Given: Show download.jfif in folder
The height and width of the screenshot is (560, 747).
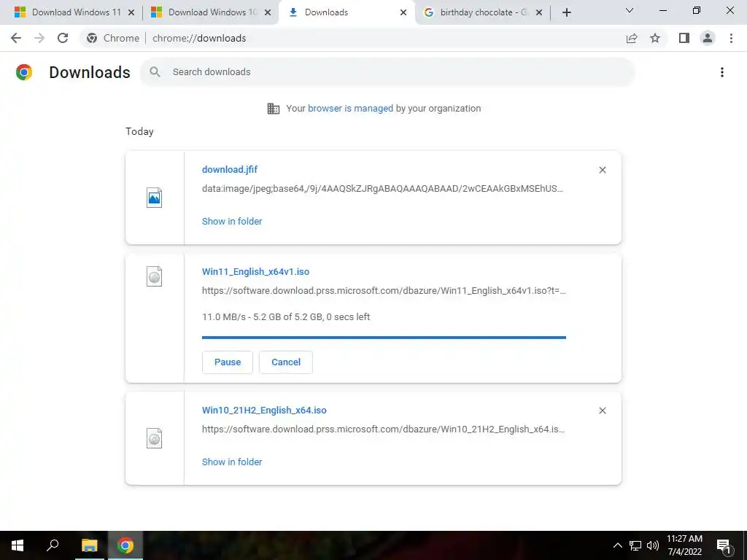Looking at the screenshot, I should pos(232,222).
